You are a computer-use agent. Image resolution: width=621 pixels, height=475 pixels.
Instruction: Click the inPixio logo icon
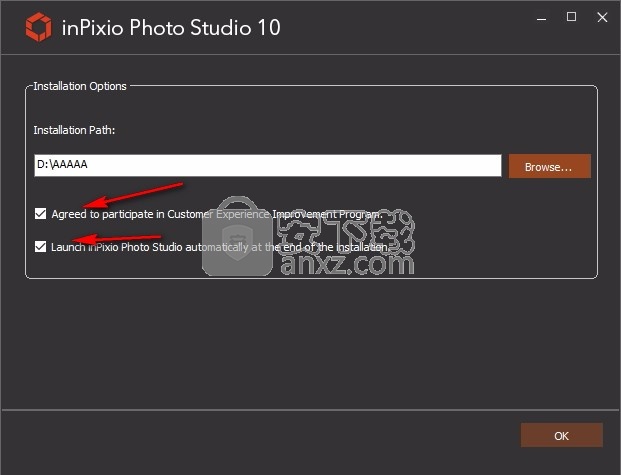(38, 27)
